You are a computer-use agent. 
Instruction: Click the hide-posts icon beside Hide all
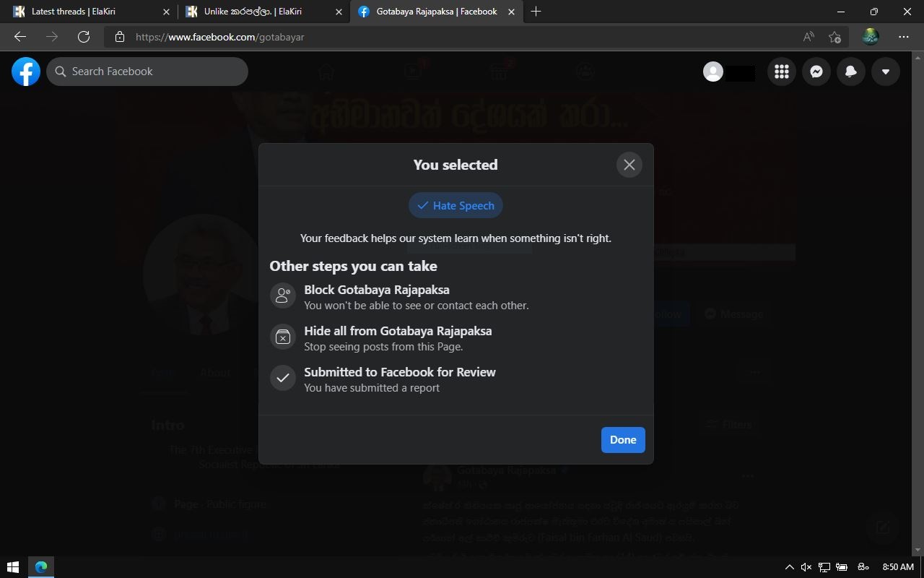(x=283, y=337)
